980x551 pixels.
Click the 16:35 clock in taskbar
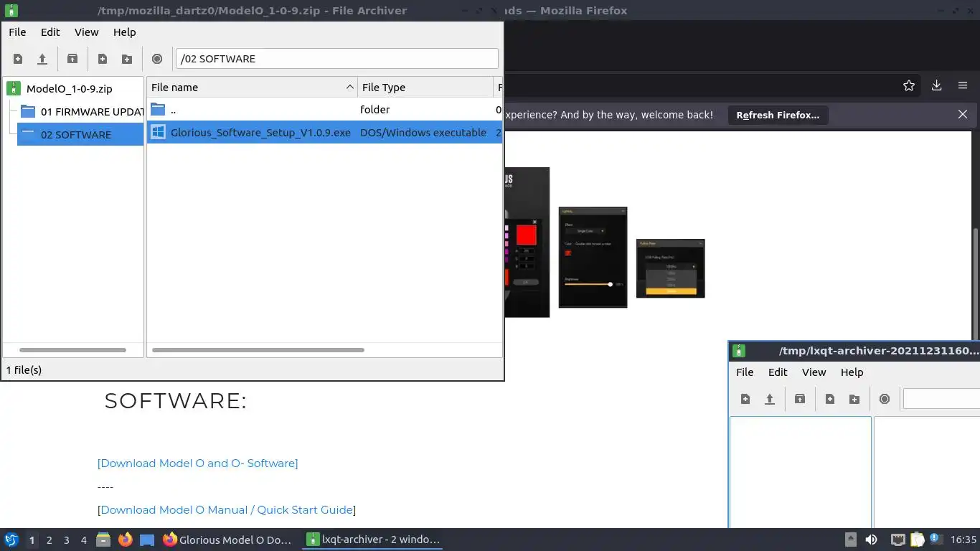coord(963,540)
